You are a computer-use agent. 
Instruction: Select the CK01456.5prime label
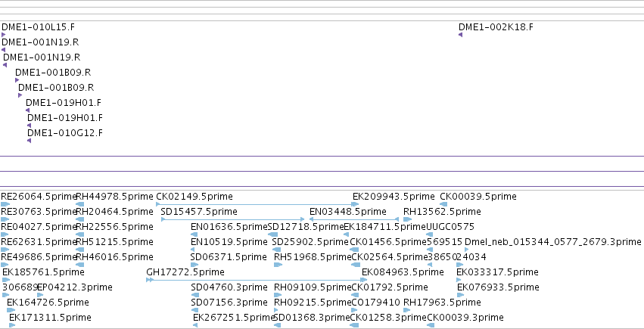tap(388, 242)
